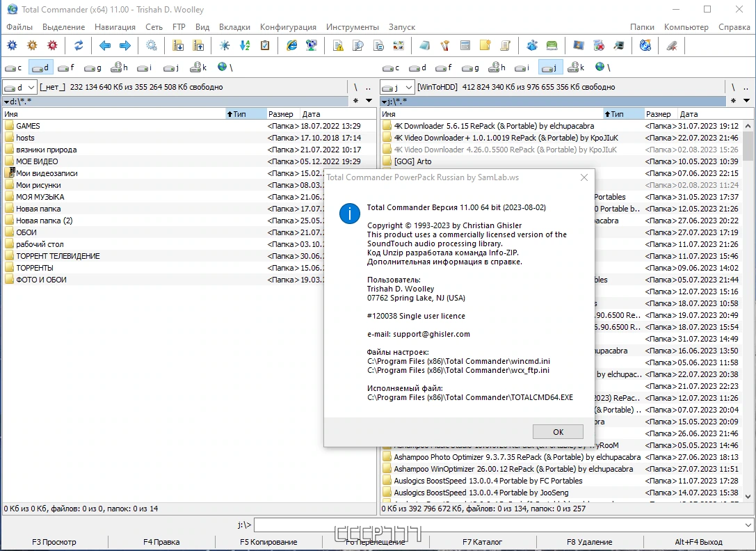Click the thumbnails view toolbar icon
Image resolution: width=756 pixels, height=551 pixels.
pos(399,46)
